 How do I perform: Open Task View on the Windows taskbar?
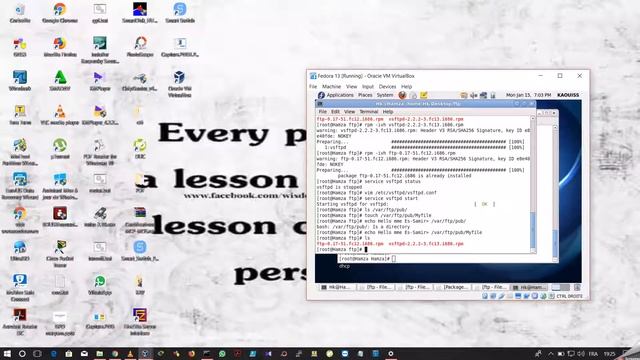pos(38,353)
